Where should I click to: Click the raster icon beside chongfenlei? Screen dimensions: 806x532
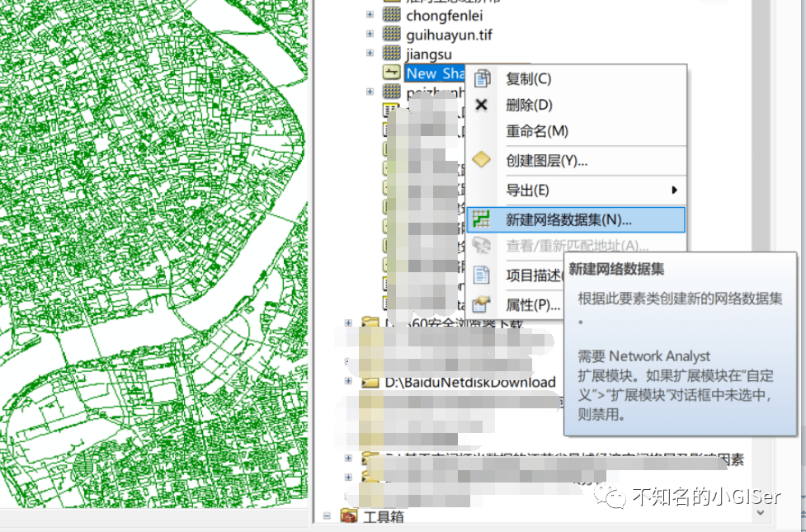click(390, 13)
